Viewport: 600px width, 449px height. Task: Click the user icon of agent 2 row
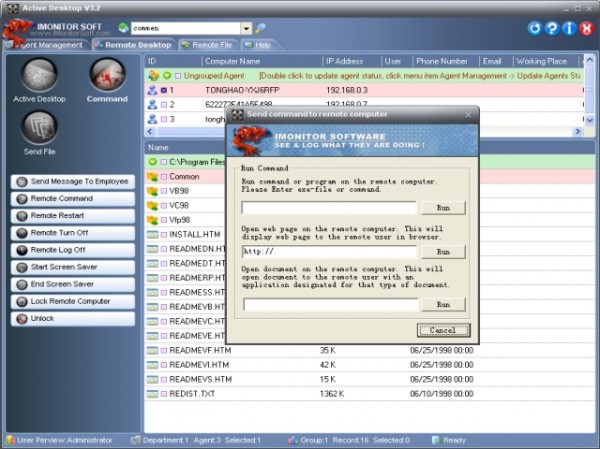(152, 104)
